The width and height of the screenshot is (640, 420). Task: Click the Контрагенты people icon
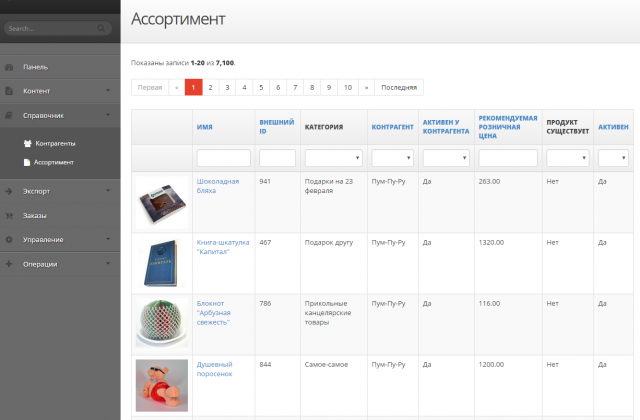[x=26, y=143]
